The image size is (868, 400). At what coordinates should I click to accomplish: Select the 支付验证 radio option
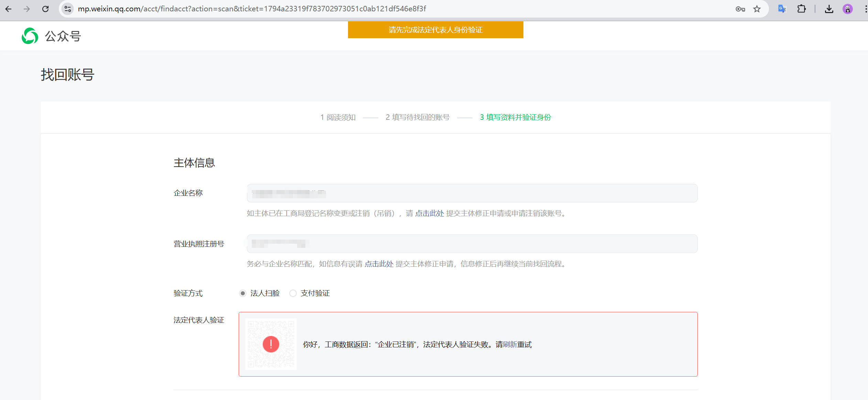tap(293, 293)
